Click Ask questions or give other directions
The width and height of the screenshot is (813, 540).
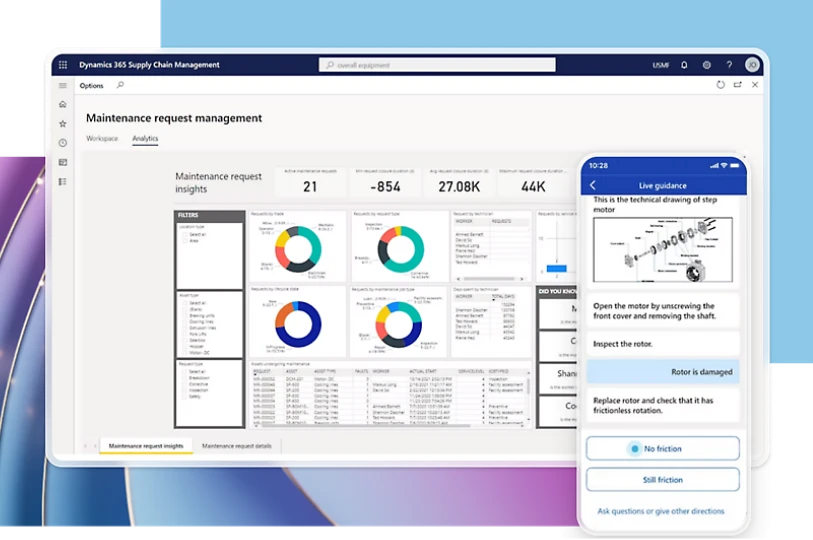tap(661, 511)
